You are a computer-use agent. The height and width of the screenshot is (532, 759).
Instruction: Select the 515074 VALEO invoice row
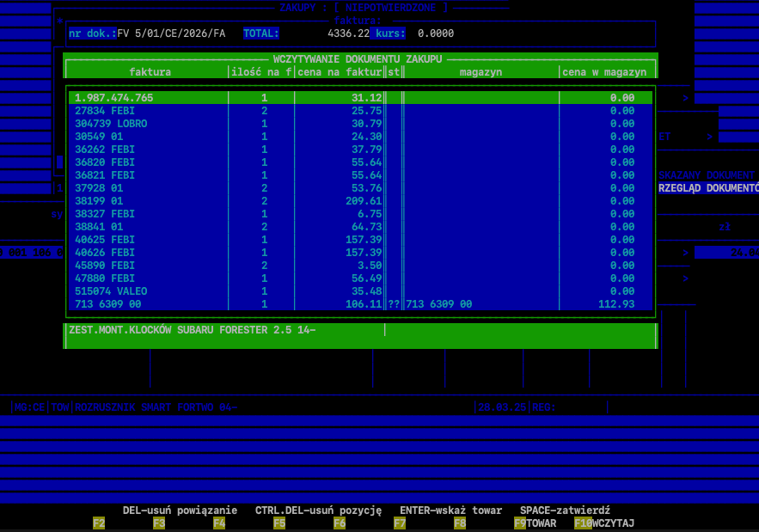110,291
